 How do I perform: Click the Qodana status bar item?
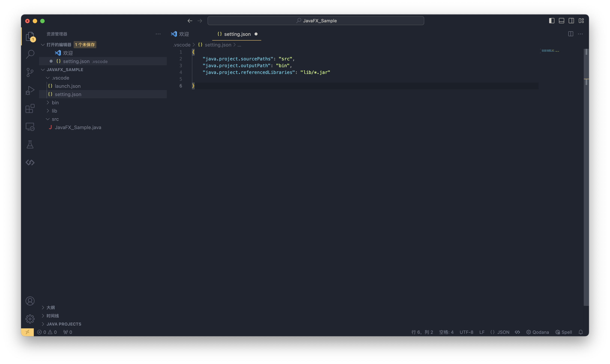pos(537,332)
